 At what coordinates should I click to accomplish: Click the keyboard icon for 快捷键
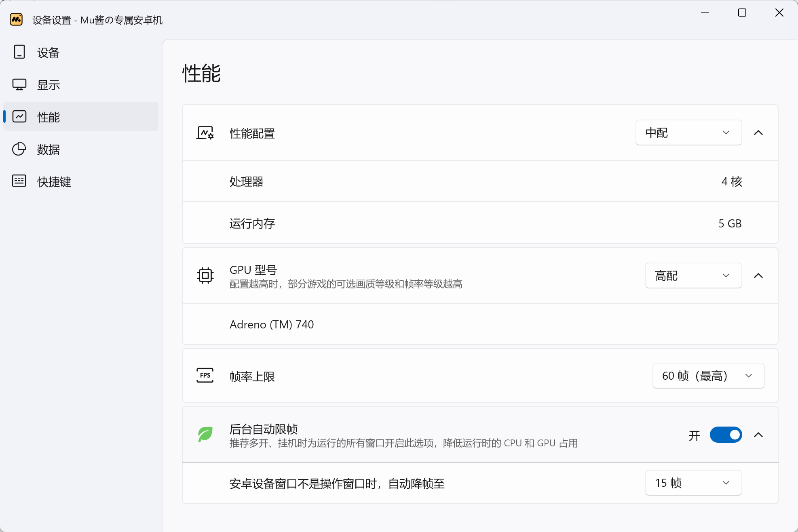(x=19, y=181)
